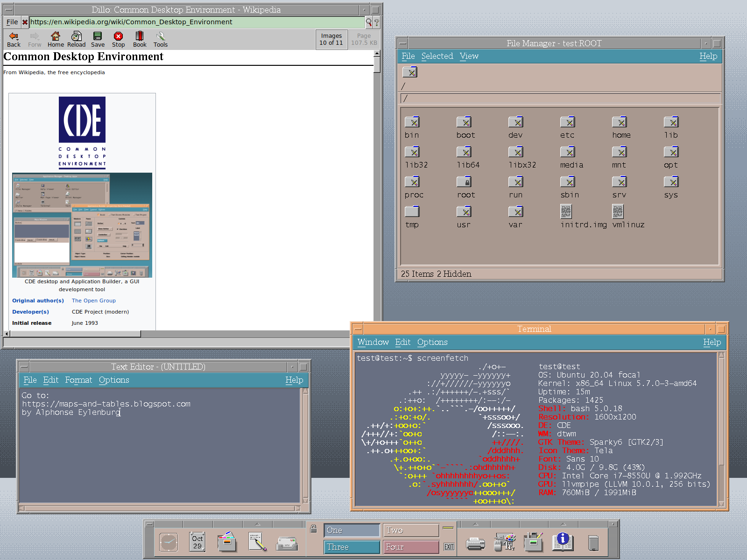Open the Help Manager info book icon
Viewport: 747px width, 560px height.
pyautogui.click(x=563, y=542)
